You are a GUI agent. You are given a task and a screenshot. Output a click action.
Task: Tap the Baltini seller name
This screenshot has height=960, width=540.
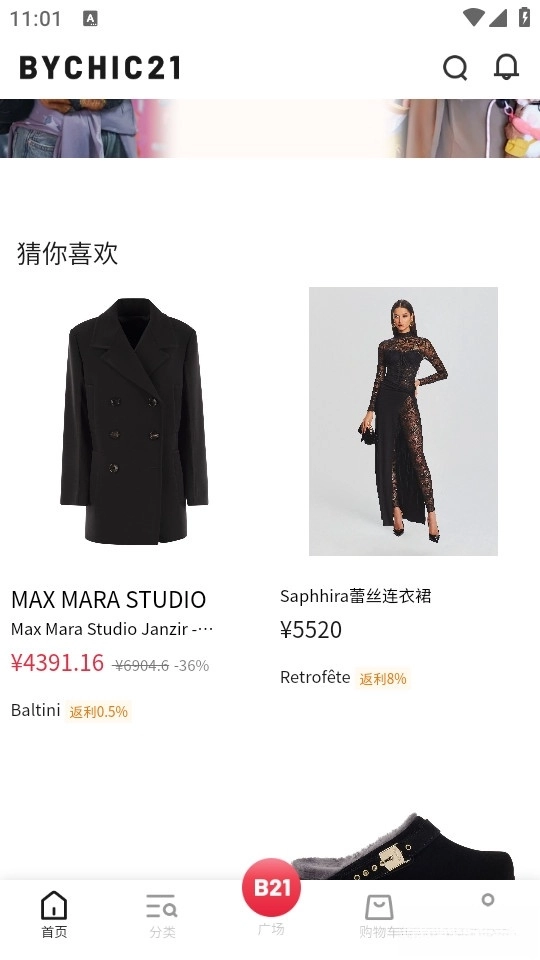36,710
